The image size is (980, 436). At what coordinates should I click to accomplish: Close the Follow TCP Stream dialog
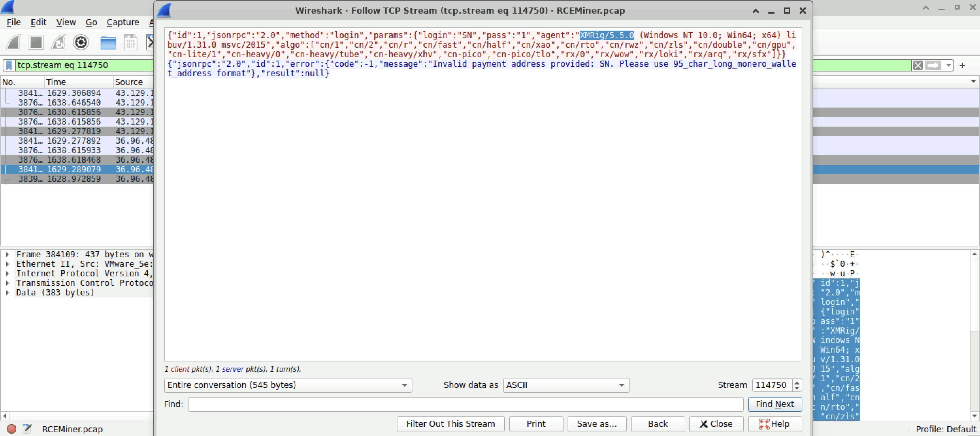click(x=716, y=424)
